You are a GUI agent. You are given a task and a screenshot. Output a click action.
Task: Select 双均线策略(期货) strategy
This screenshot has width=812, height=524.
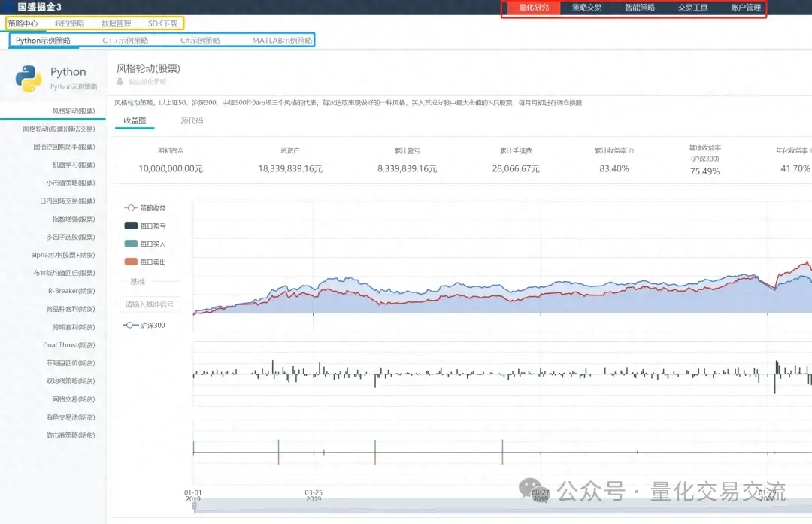(x=71, y=381)
